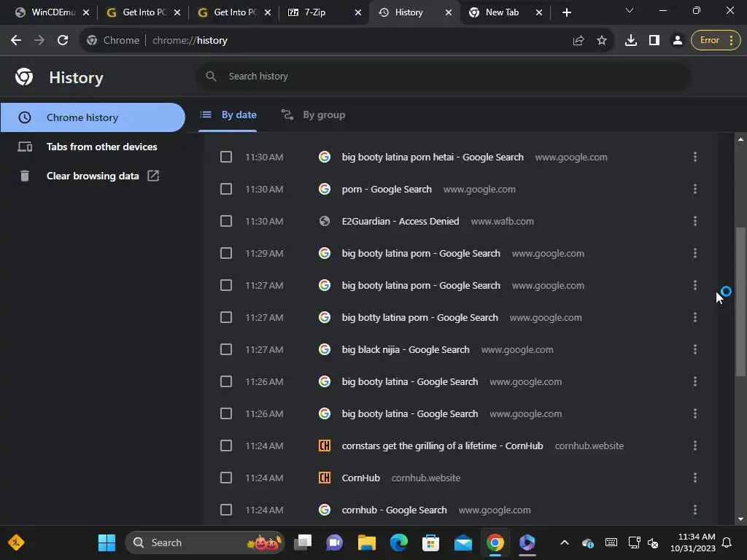This screenshot has width=747, height=560.
Task: Tick the checkbox for "big black nijia" search
Action: pyautogui.click(x=226, y=349)
